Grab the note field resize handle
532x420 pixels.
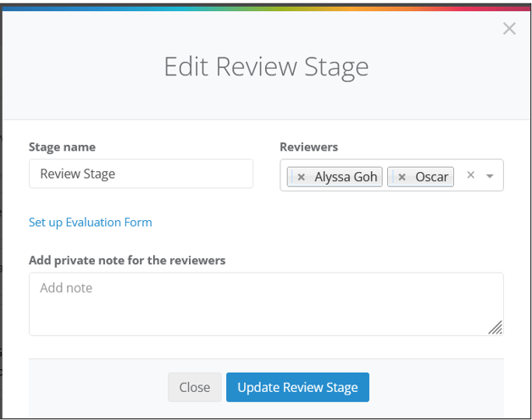point(496,328)
